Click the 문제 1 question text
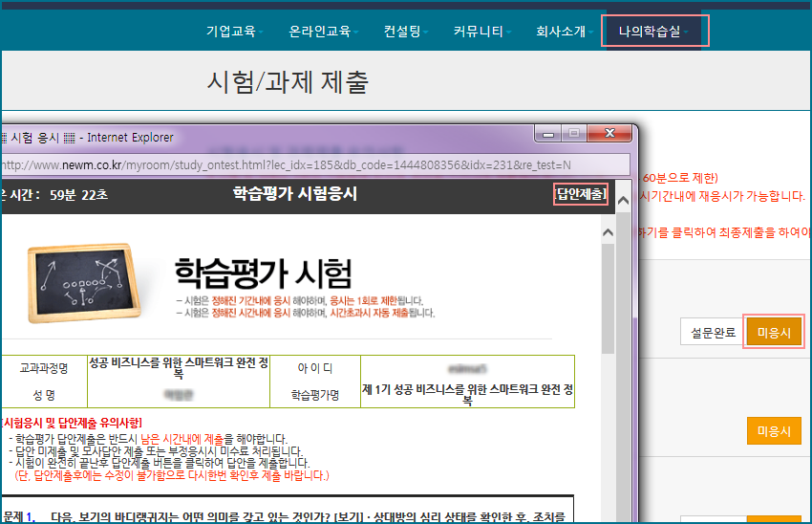This screenshot has width=812, height=524. (287, 516)
